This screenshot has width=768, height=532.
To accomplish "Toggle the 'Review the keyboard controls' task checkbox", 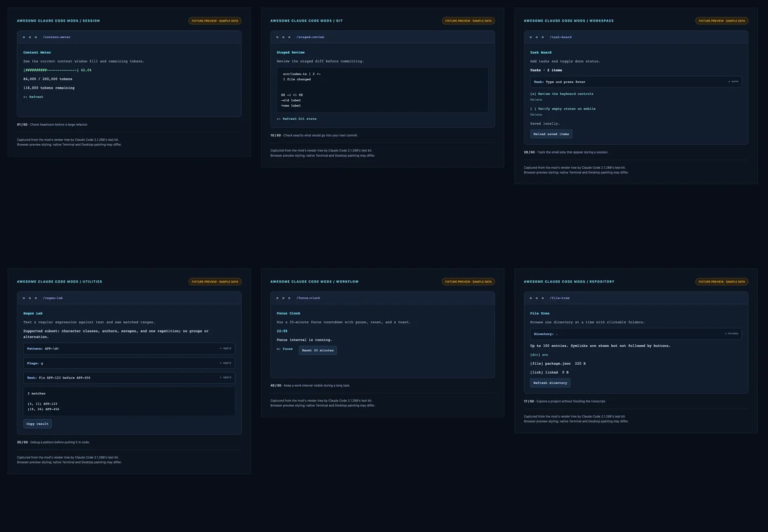I will [x=562, y=94].
